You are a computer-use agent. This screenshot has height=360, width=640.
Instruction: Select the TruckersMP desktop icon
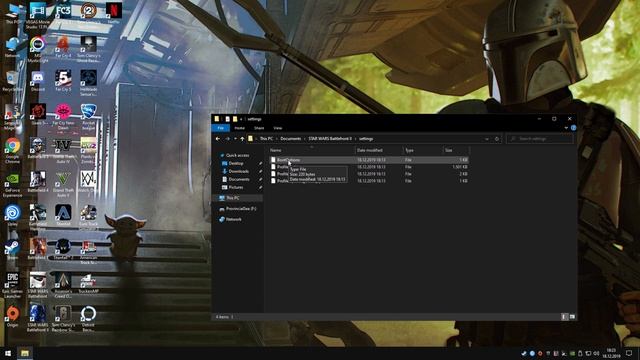coord(88,283)
